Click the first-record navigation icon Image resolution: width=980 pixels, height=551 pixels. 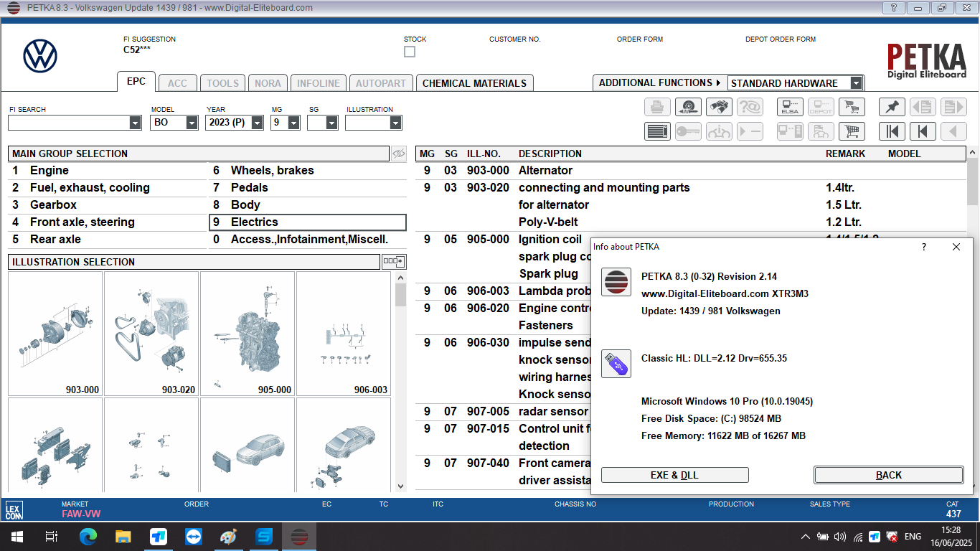(892, 131)
